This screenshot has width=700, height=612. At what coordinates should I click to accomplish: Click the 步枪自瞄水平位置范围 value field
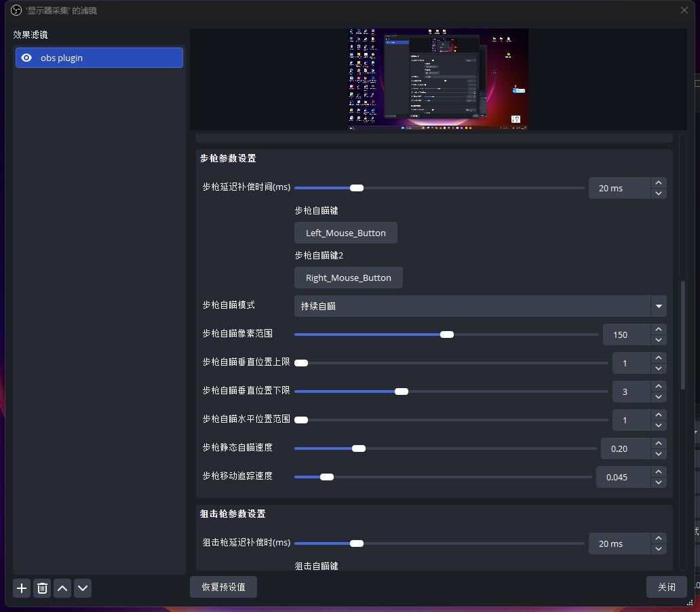629,420
